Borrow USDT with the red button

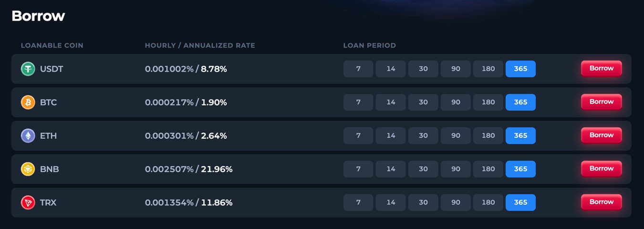click(602, 68)
